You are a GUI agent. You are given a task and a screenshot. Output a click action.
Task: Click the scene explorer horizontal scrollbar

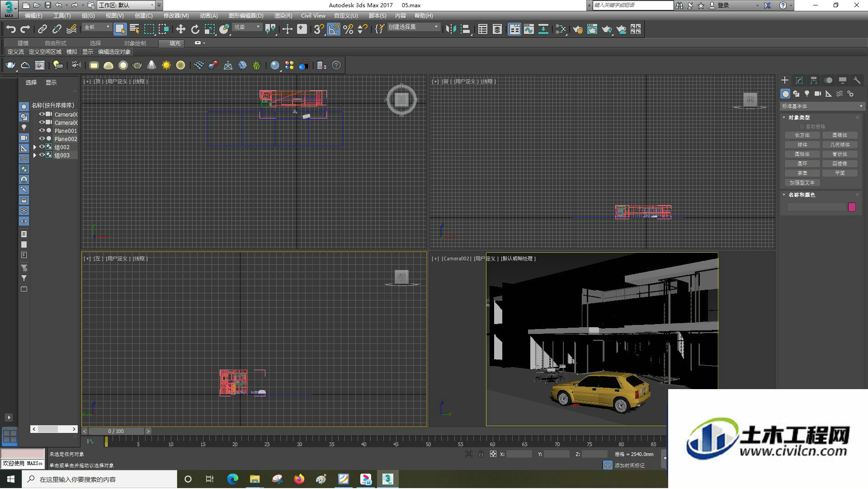tap(54, 429)
